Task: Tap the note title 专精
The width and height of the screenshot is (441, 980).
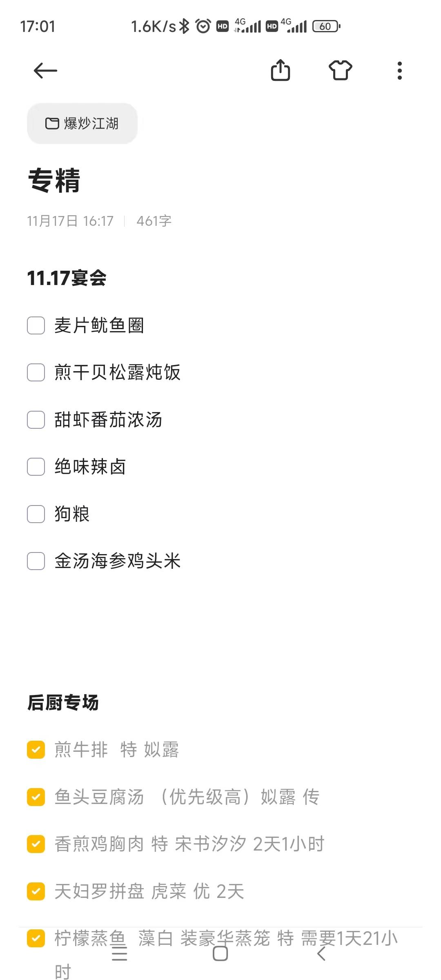Action: coord(54,180)
